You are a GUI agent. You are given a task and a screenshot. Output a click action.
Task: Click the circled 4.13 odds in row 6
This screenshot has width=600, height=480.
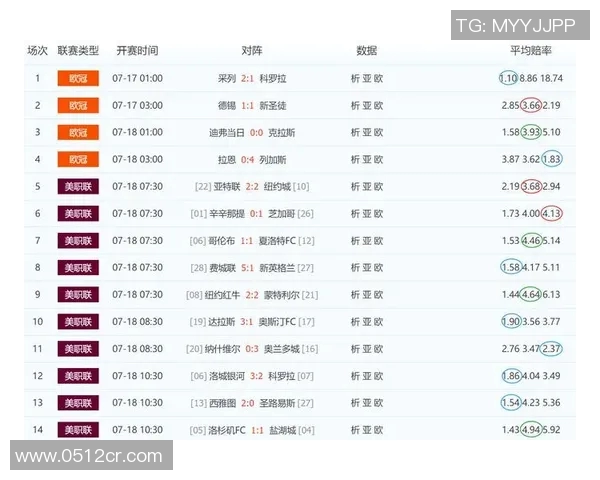(551, 213)
